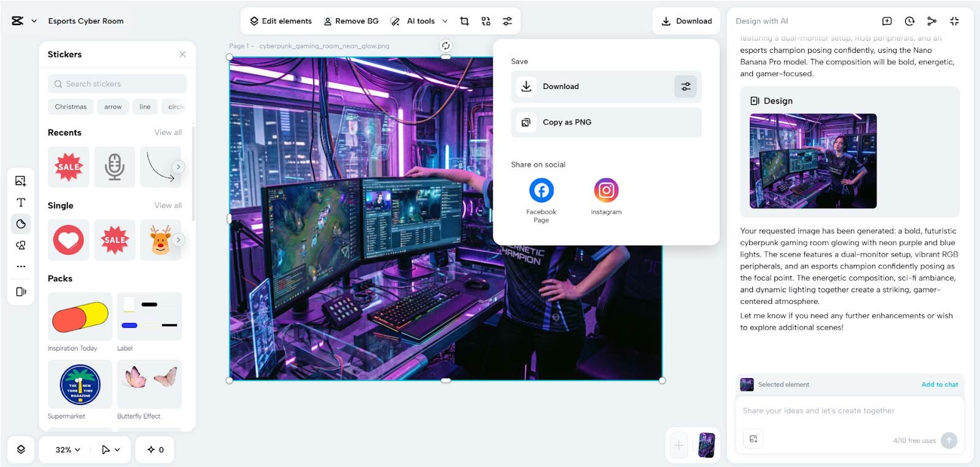
Task: Collapse the Design with AI panel
Action: pyautogui.click(x=954, y=21)
